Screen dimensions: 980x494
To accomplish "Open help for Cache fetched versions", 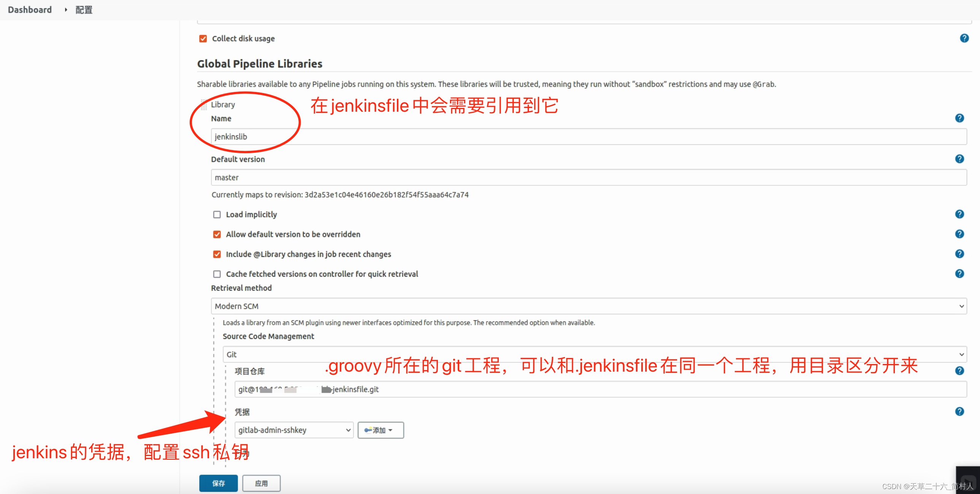I will coord(959,274).
